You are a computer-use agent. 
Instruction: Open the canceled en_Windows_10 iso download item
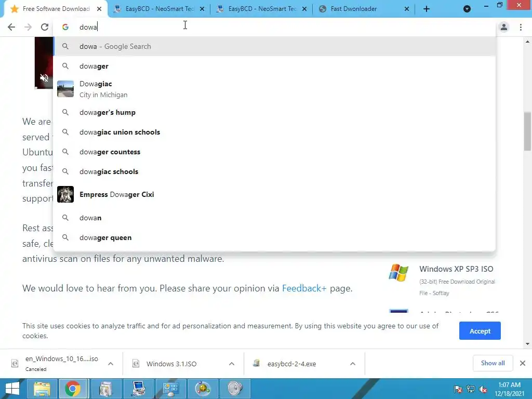point(56,363)
